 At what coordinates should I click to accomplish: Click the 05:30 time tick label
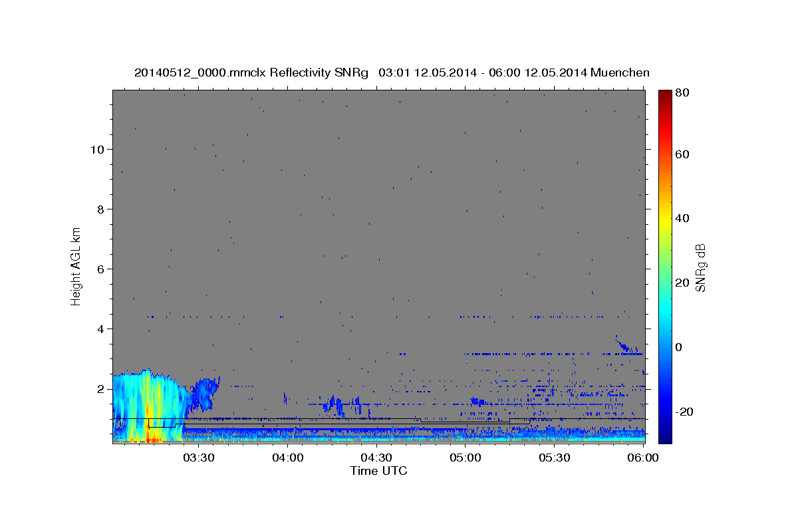point(555,458)
